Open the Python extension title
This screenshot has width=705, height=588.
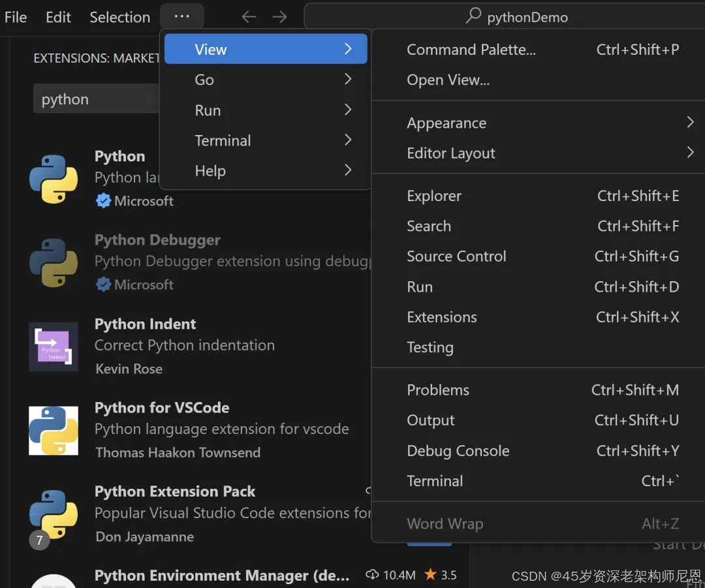coord(119,156)
